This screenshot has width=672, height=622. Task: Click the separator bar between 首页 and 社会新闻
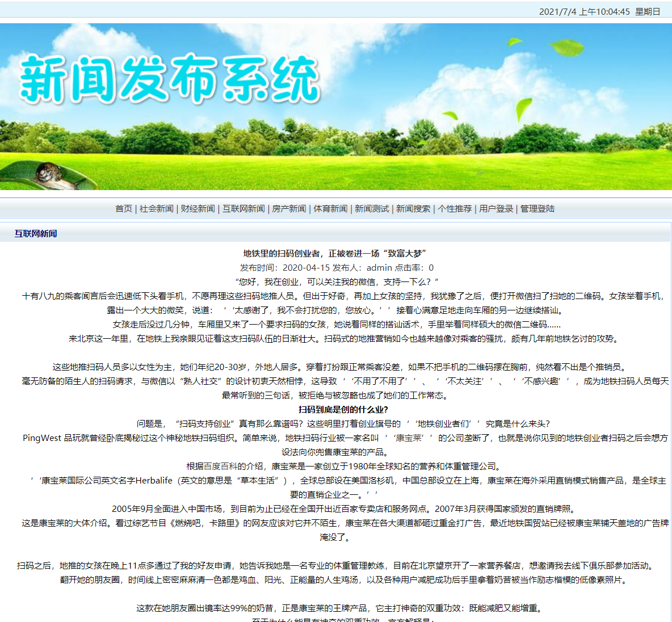pos(136,209)
